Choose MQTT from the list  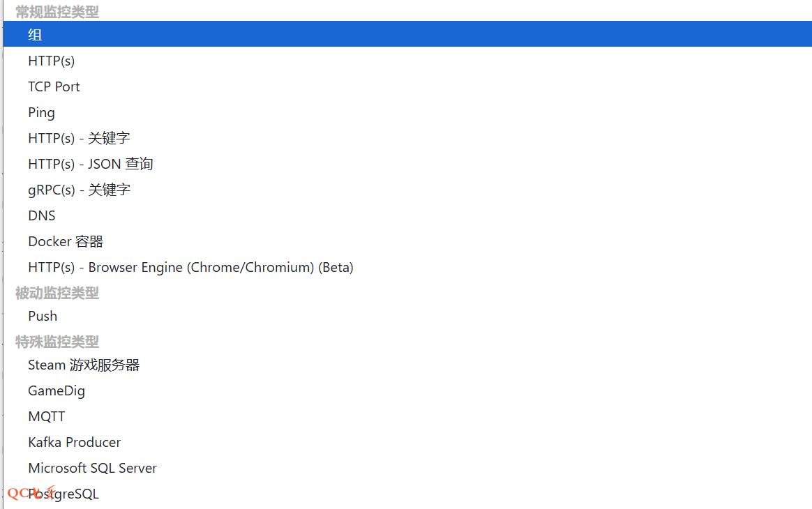[47, 416]
